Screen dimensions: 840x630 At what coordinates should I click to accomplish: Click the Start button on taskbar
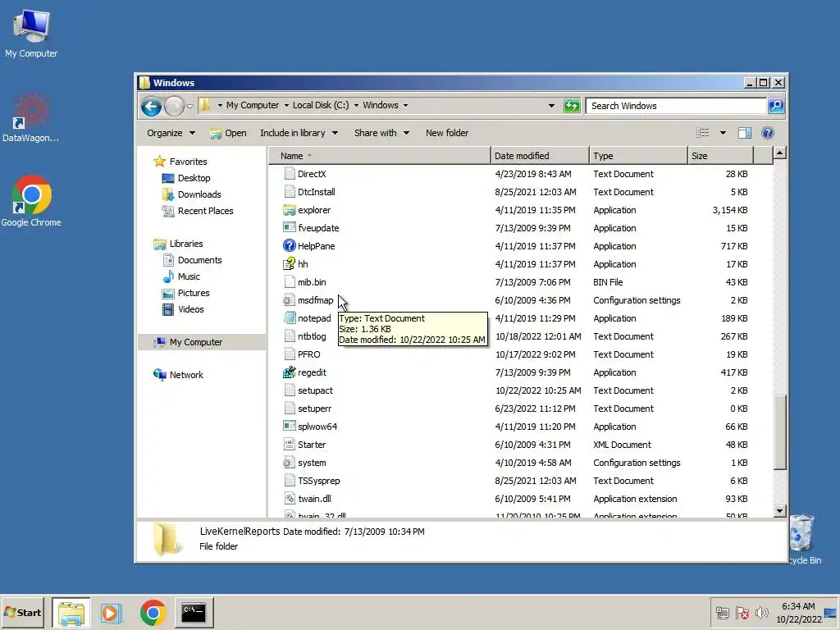tap(22, 612)
